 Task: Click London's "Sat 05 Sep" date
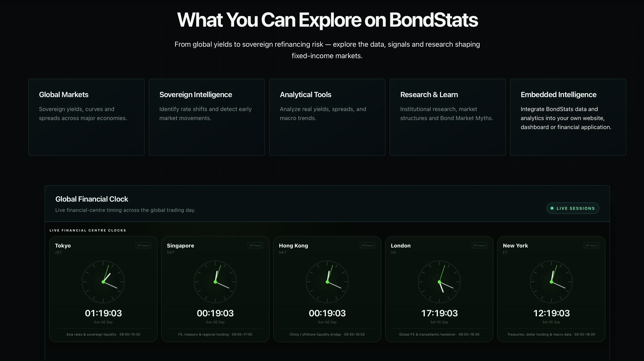point(439,322)
